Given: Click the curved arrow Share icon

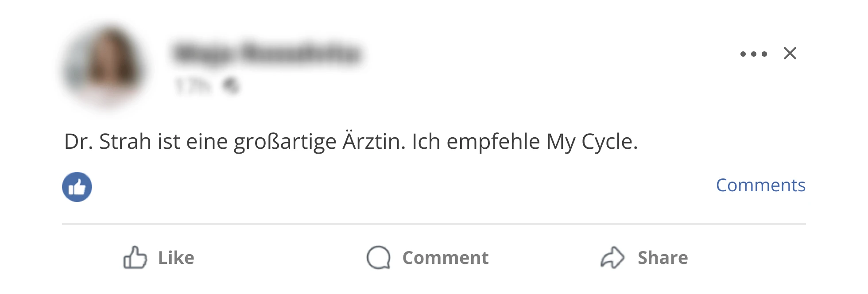Looking at the screenshot, I should click(x=612, y=257).
